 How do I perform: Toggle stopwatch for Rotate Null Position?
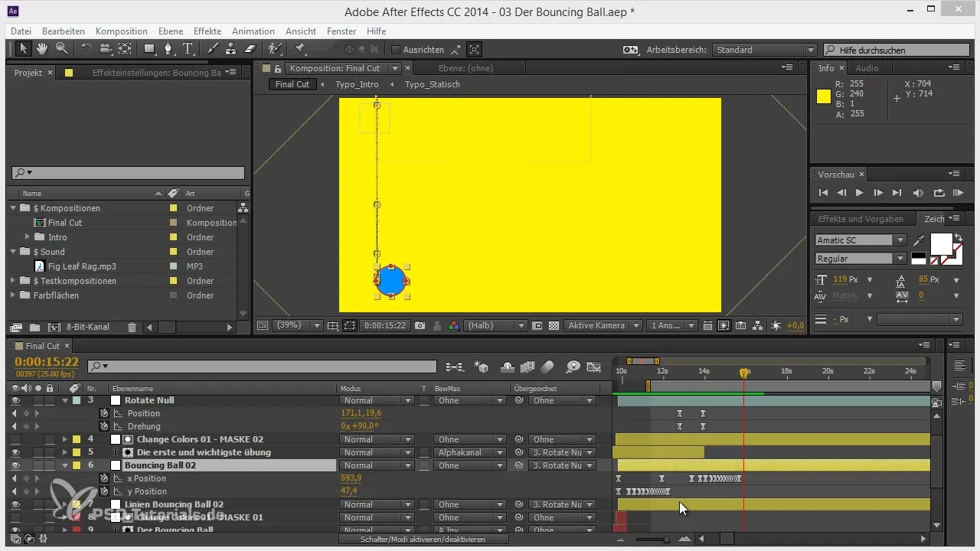click(x=105, y=413)
